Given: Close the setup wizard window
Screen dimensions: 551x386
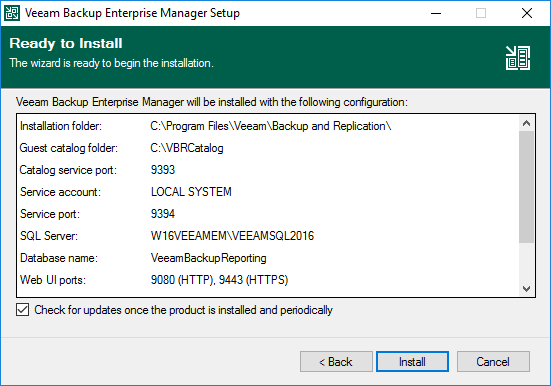Looking at the screenshot, I should [527, 13].
